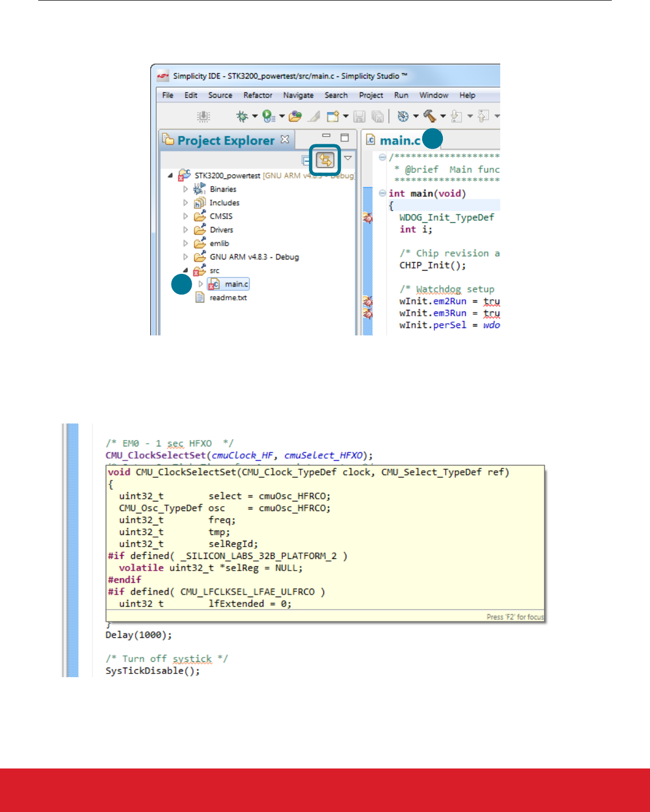Select GNU ARM v4.8.3 - Debug folder
The image size is (650, 812).
tap(254, 257)
